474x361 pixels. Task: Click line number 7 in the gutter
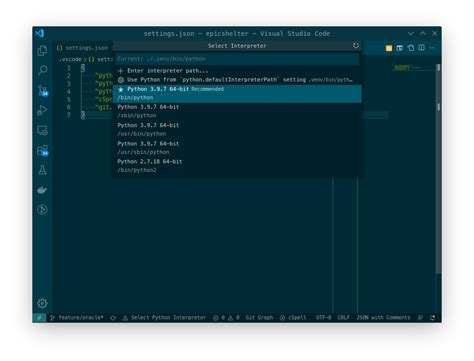click(69, 115)
